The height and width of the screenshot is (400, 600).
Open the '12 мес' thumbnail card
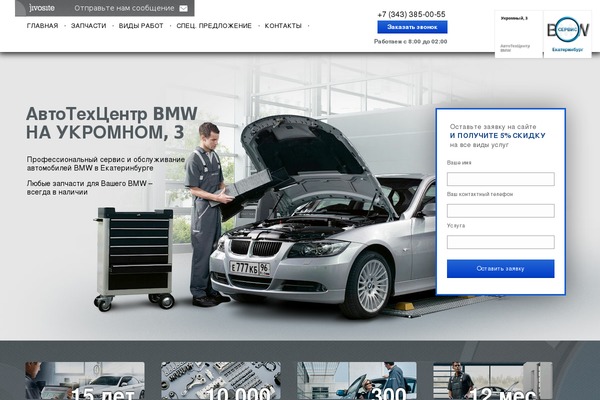(x=493, y=381)
